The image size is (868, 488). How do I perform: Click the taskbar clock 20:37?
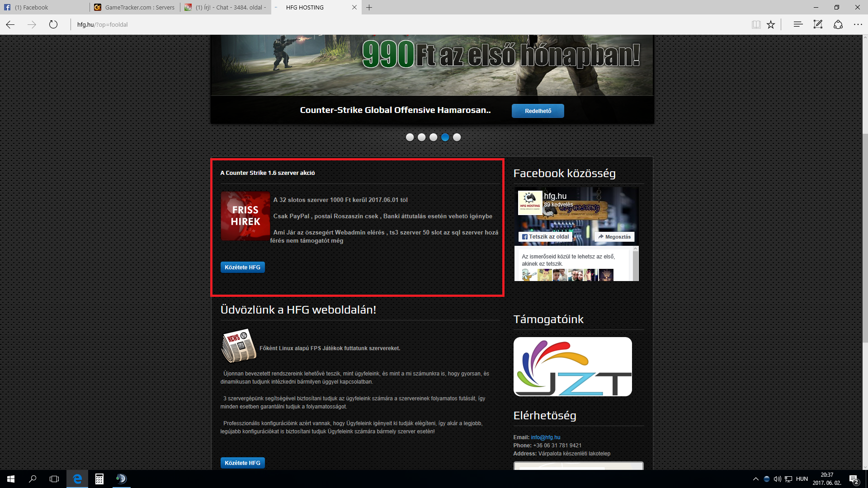(x=827, y=479)
